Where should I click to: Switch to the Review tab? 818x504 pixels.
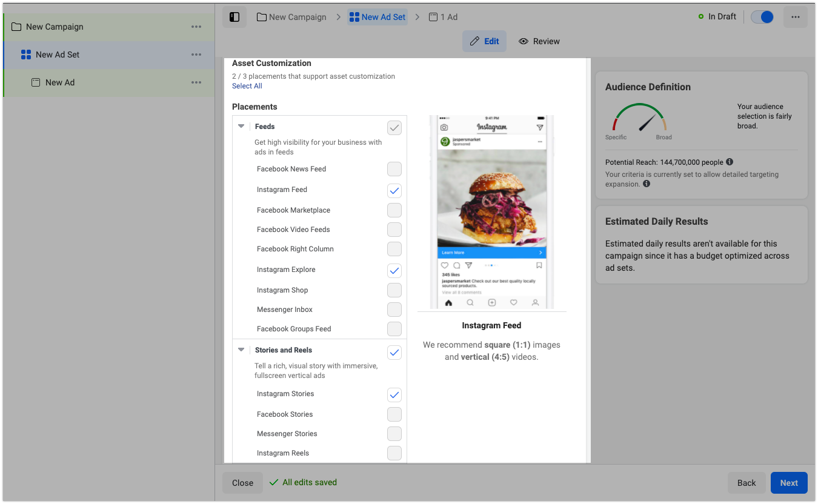(x=539, y=41)
